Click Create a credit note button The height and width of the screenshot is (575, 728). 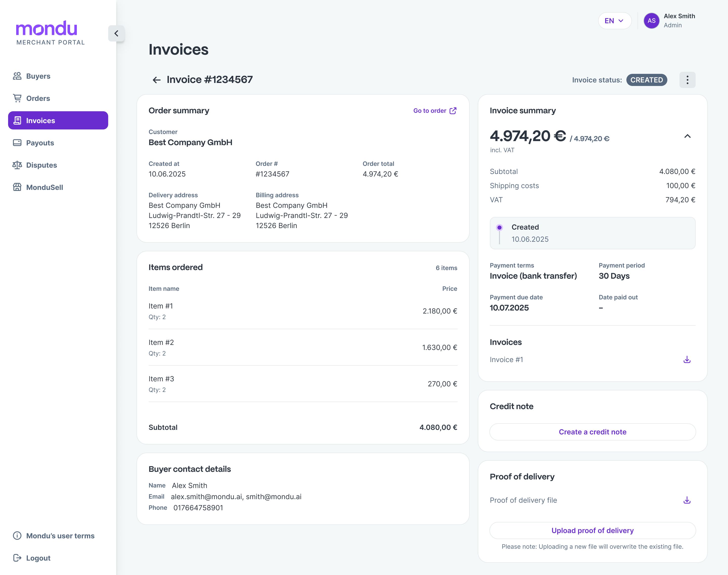click(592, 432)
